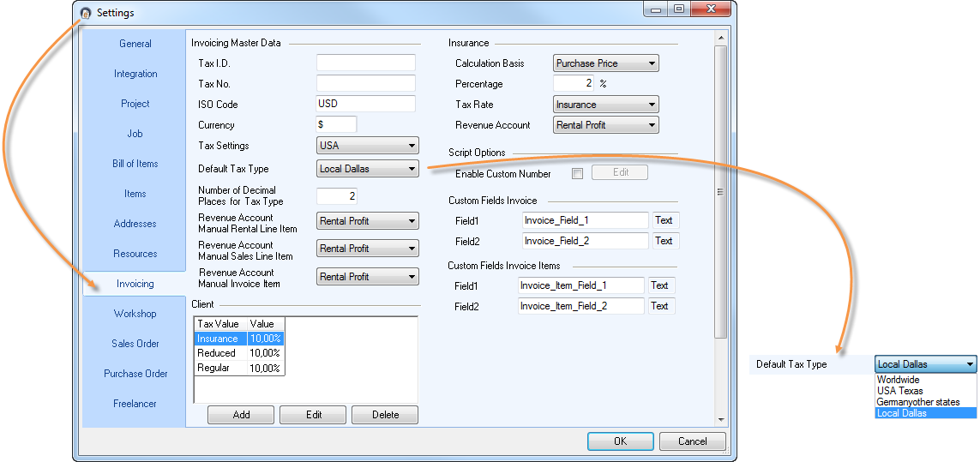Expand the Default Tax Type dropdown
Screen dimensions: 980x462
coord(367,169)
